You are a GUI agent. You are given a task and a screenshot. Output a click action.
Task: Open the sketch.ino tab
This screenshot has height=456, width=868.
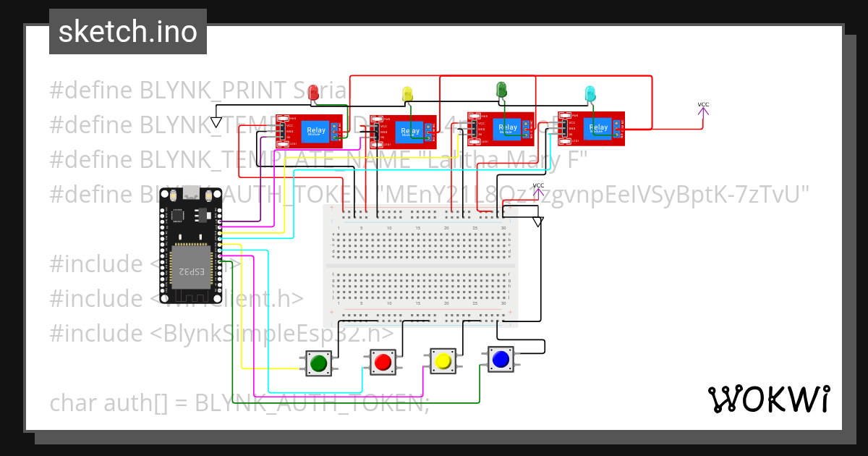tap(127, 31)
